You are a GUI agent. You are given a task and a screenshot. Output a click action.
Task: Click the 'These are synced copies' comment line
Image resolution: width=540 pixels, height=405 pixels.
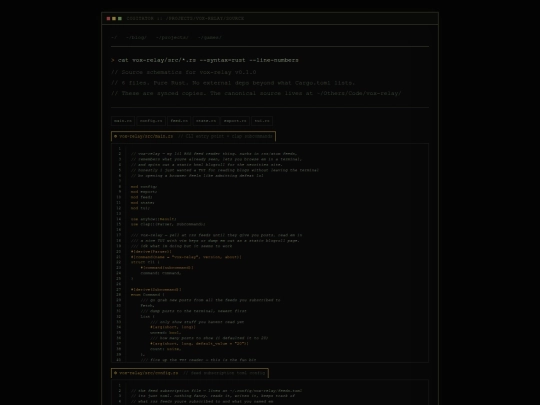point(256,93)
